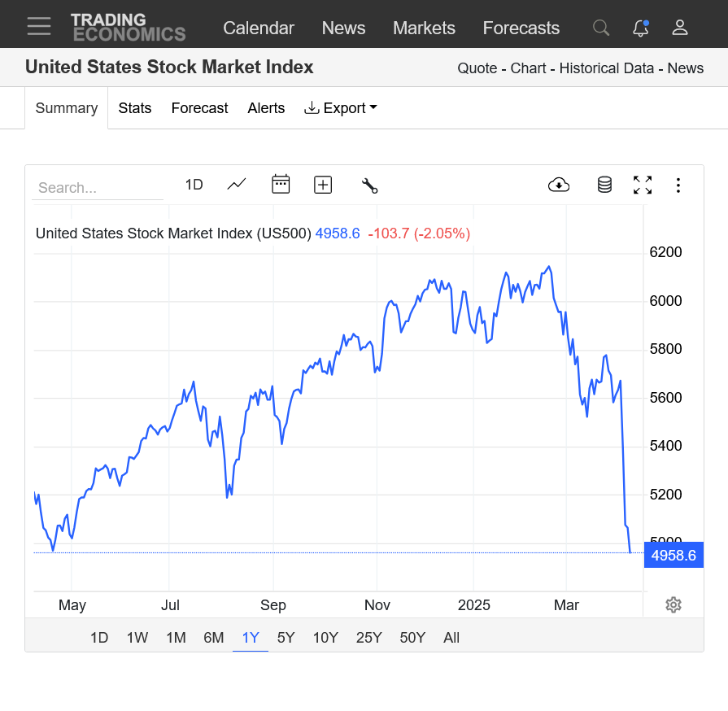Open the chart settings gear
Image resolution: width=728 pixels, height=711 pixels.
(x=673, y=604)
